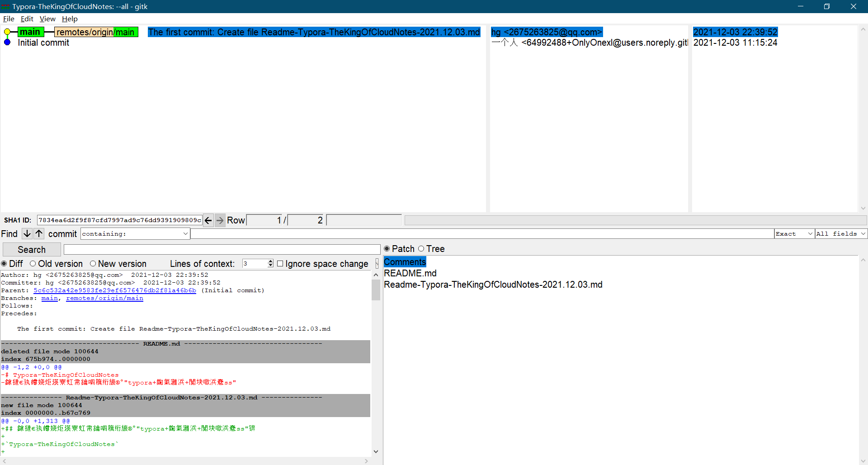
Task: Click the Search text input field
Action: (x=222, y=250)
